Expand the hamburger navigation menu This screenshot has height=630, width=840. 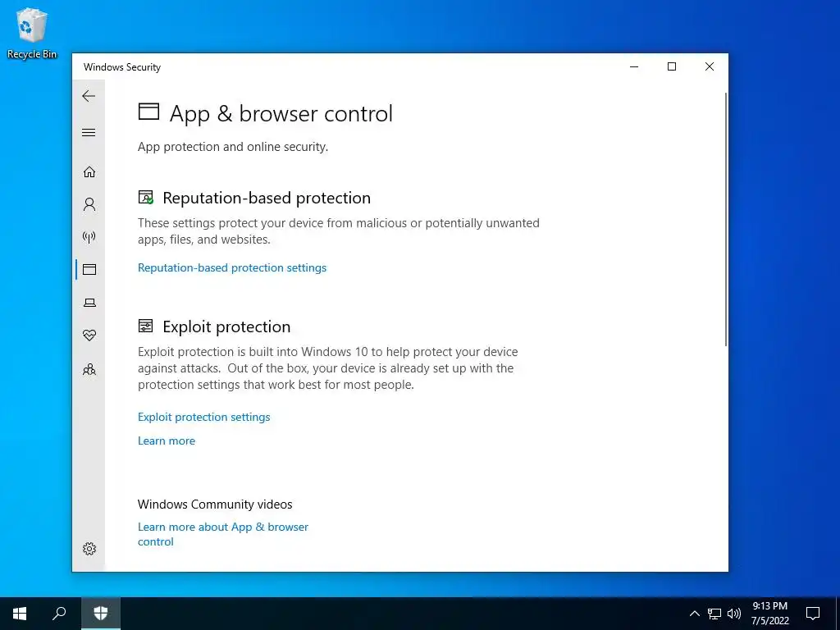(x=89, y=132)
